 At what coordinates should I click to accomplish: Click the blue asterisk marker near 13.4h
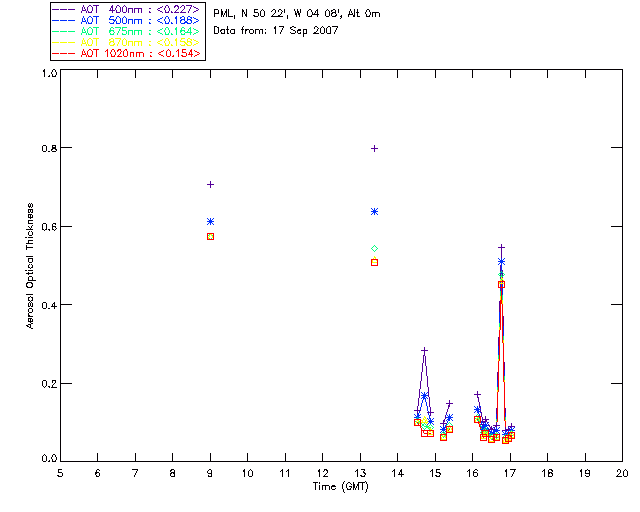(375, 211)
